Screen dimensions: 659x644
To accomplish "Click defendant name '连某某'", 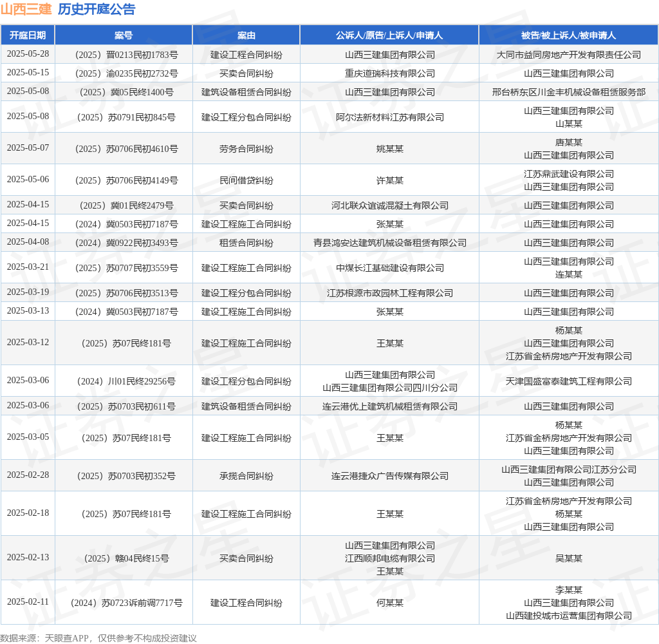I will (x=569, y=275).
